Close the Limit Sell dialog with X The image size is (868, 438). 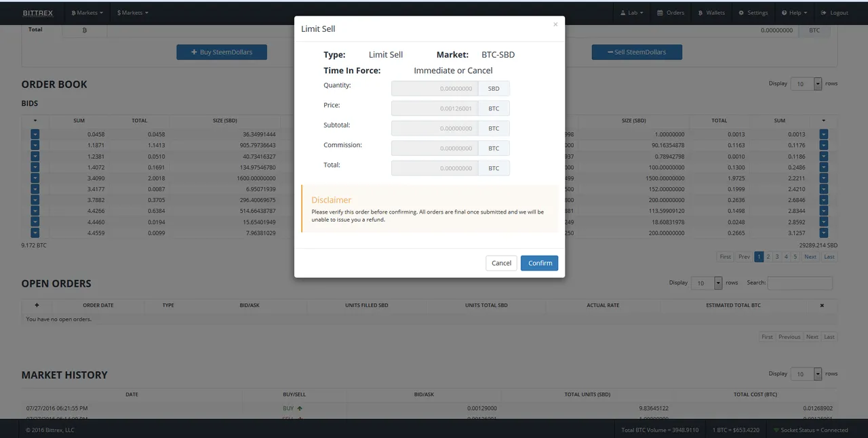pyautogui.click(x=555, y=24)
